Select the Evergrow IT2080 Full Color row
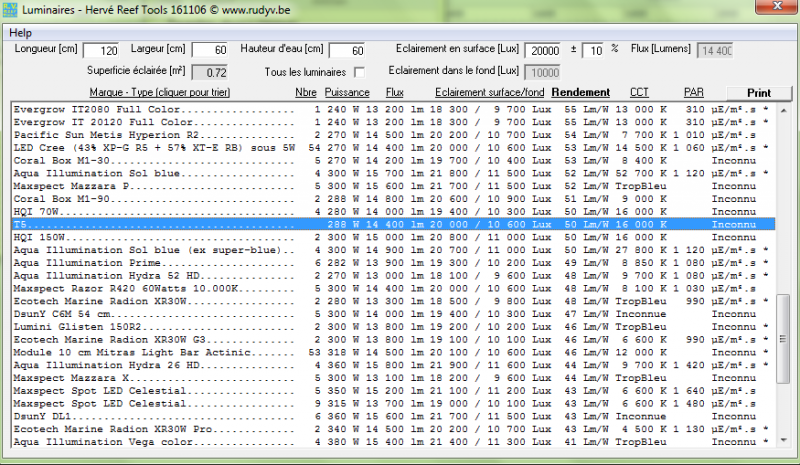 point(393,109)
